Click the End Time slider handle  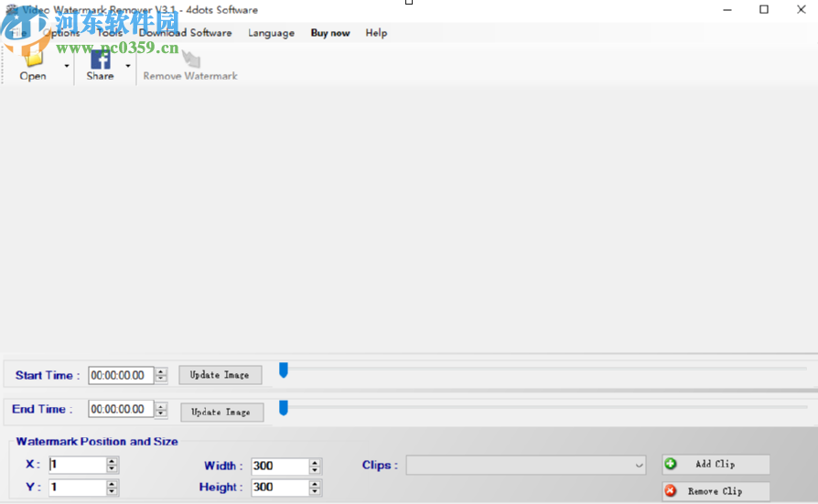coord(284,407)
